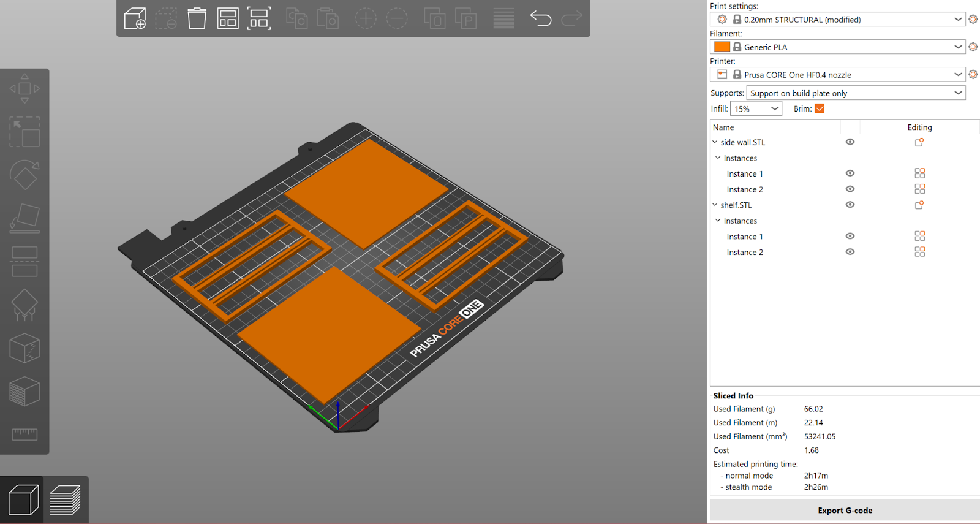Open the Supports dropdown menu
This screenshot has height=524, width=980.
tap(856, 93)
